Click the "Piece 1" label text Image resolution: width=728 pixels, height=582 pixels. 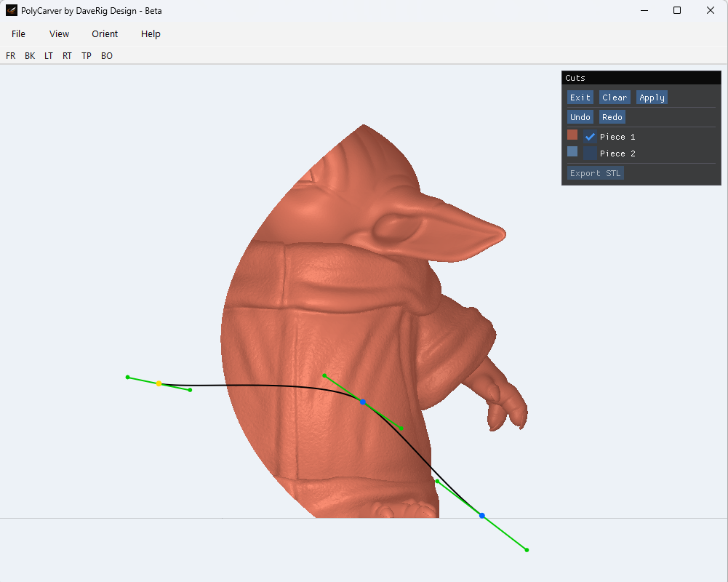coord(617,137)
